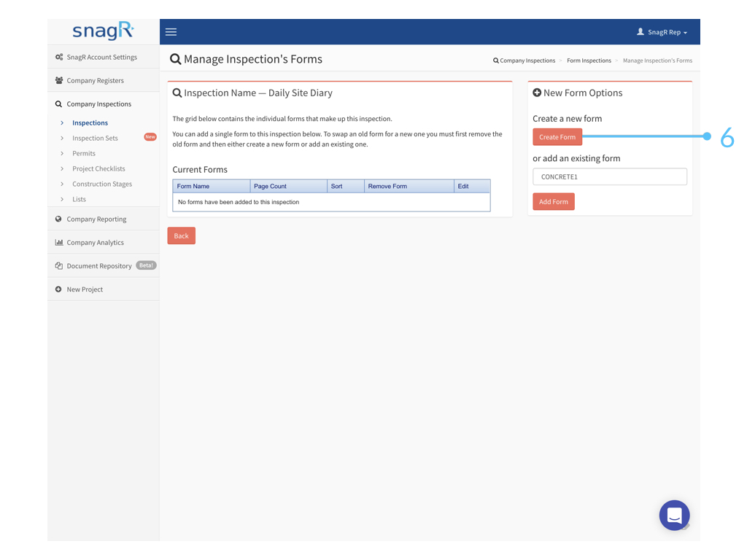Open the CONCRETE1 existing form selector
Screen dimensions: 747x560
[x=610, y=176]
